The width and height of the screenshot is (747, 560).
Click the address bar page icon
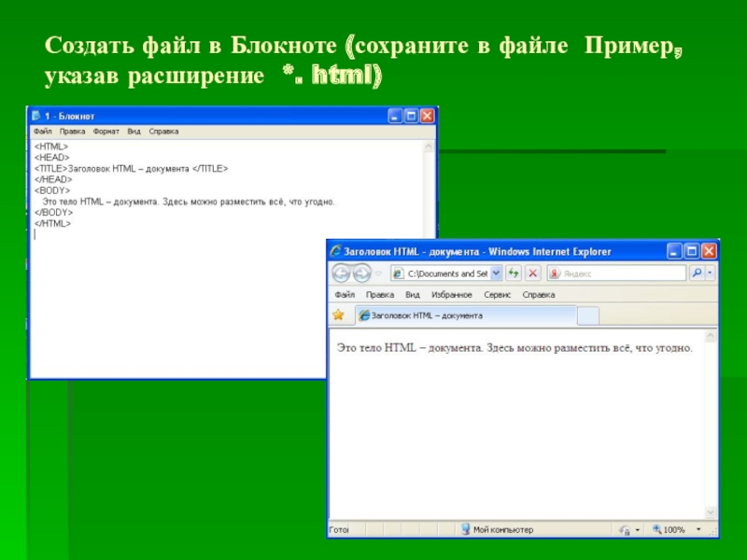[398, 273]
